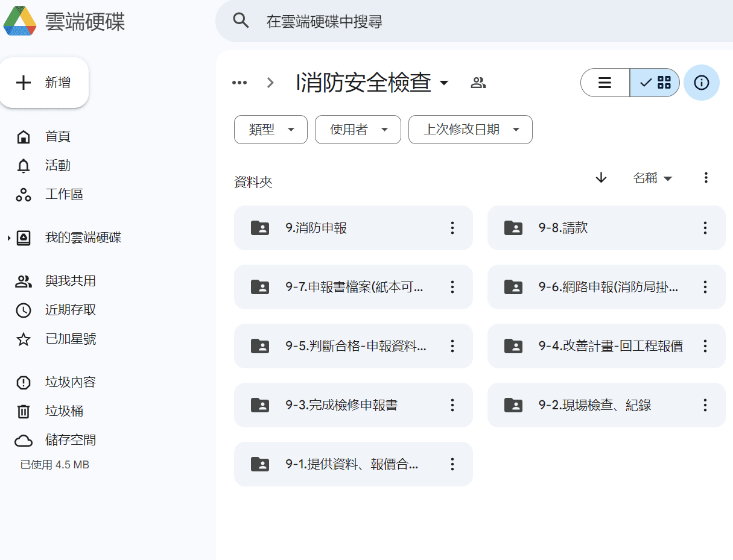Switch to list view layout
The height and width of the screenshot is (560, 733).
click(605, 83)
